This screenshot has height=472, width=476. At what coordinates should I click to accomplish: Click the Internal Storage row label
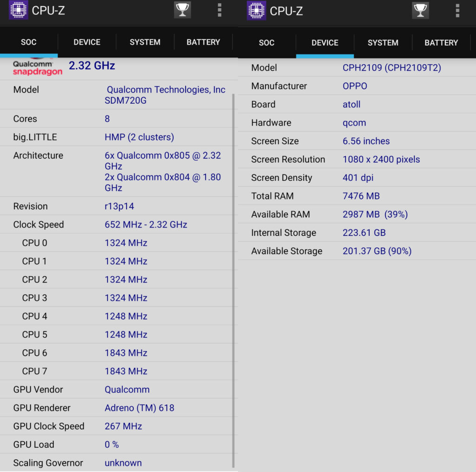pos(284,233)
